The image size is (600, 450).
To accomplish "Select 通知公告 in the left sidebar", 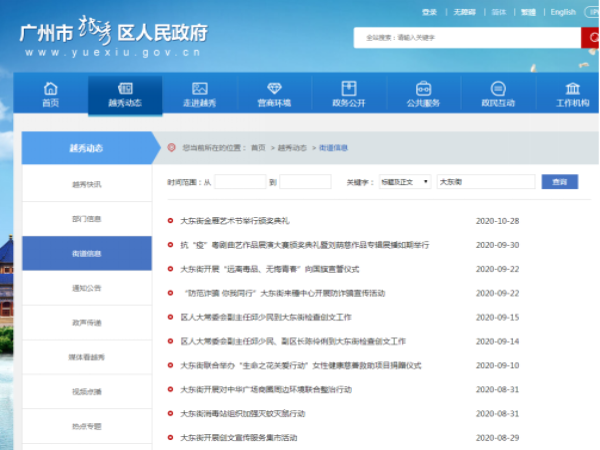I will pos(86,288).
